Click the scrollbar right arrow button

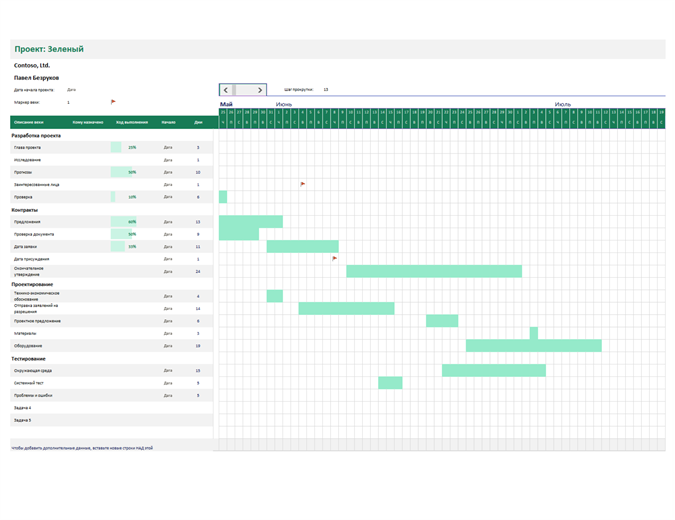[260, 90]
